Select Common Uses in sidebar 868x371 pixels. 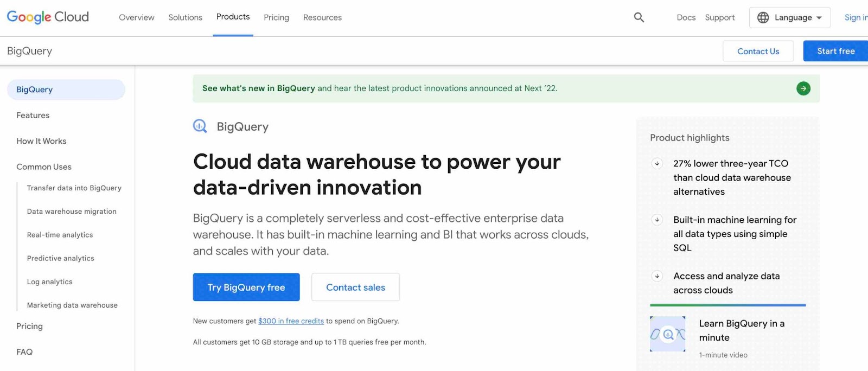click(x=44, y=167)
